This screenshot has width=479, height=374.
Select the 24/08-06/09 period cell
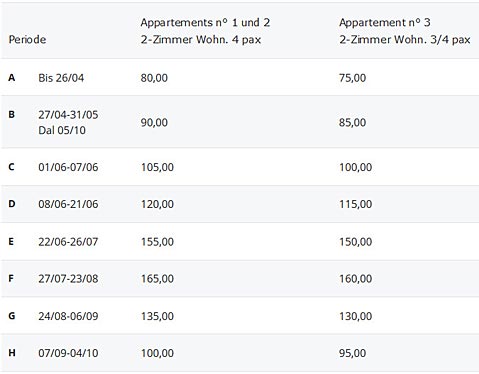tap(68, 316)
